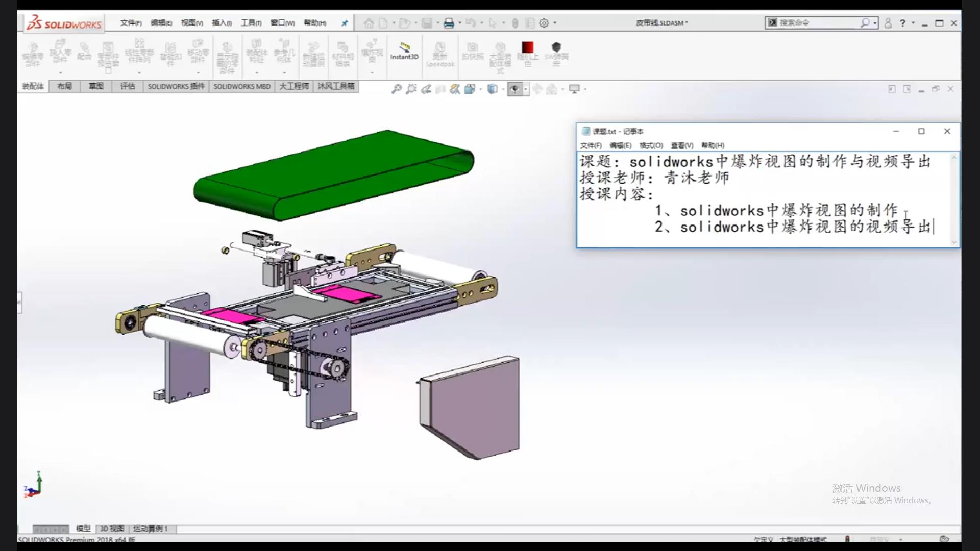The width and height of the screenshot is (980, 551).
Task: Click the Dynamic Annotation Views icon
Action: tap(455, 89)
